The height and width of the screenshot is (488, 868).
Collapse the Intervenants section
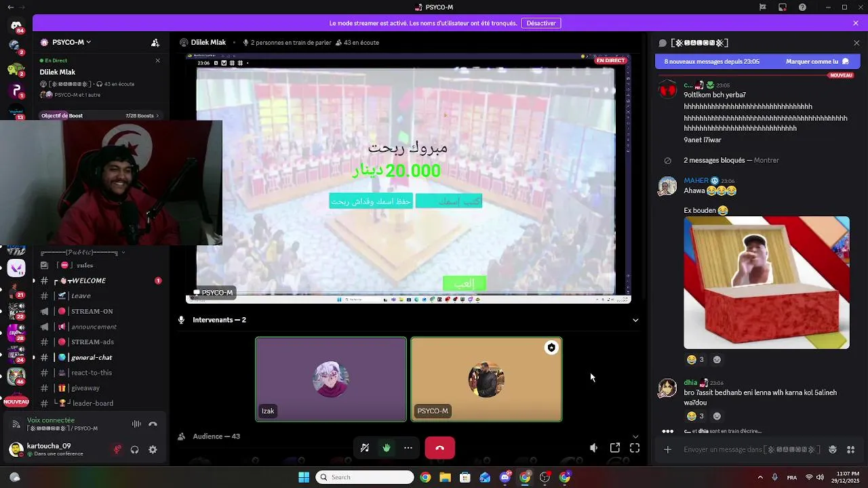[635, 320]
